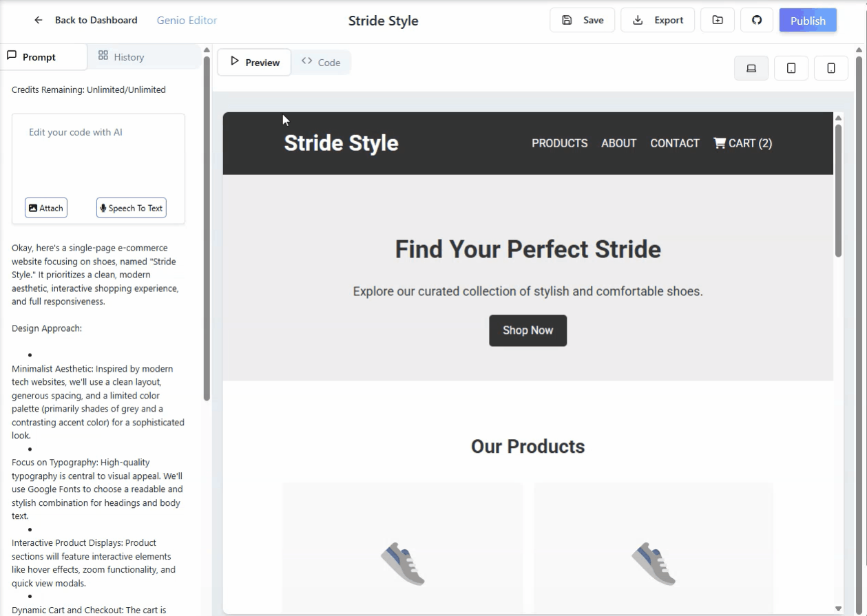
Task: Click the Our Products heading
Action: [527, 446]
